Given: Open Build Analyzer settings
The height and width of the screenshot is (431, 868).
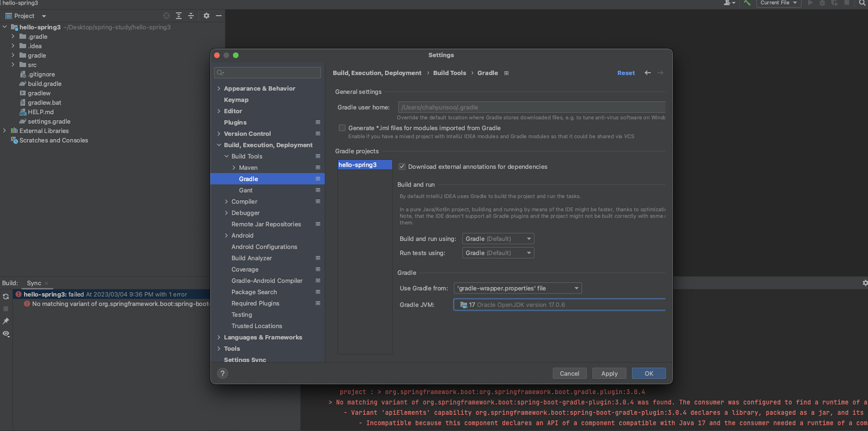Looking at the screenshot, I should click(252, 258).
